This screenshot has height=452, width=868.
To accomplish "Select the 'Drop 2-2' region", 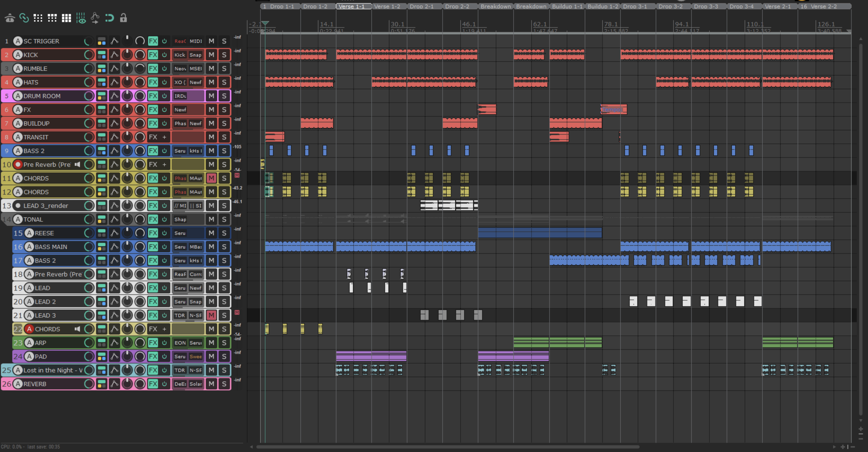I will pyautogui.click(x=460, y=6).
